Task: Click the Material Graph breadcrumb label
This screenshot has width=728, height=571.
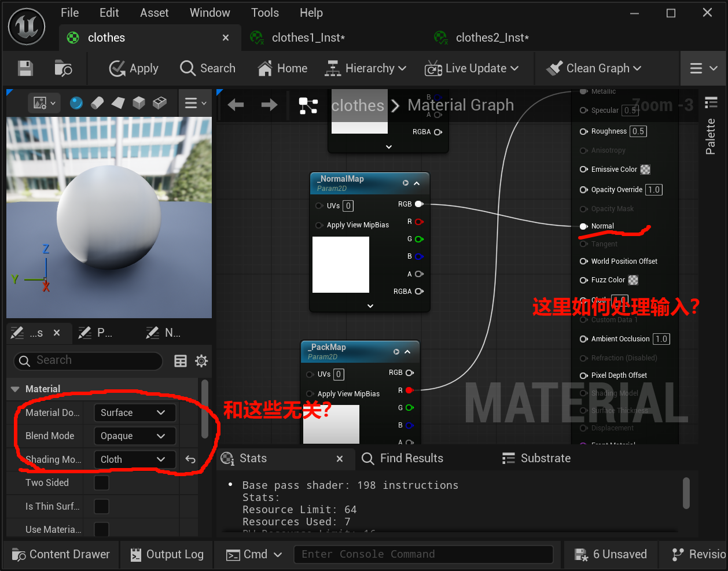Action: (x=461, y=105)
